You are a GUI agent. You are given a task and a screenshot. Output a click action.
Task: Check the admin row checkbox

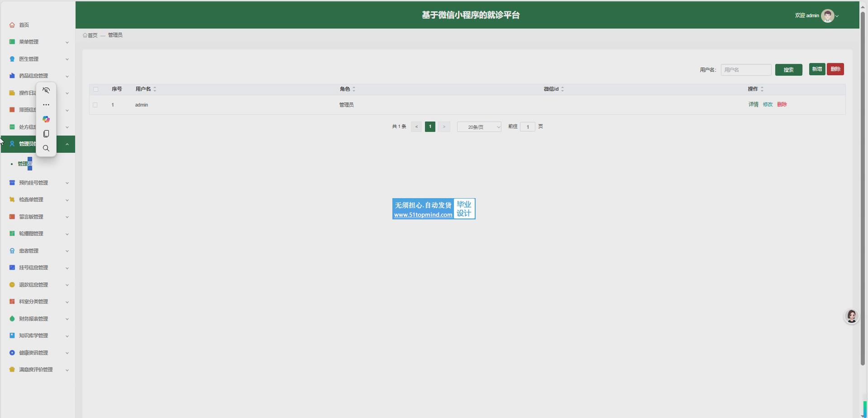coord(95,105)
